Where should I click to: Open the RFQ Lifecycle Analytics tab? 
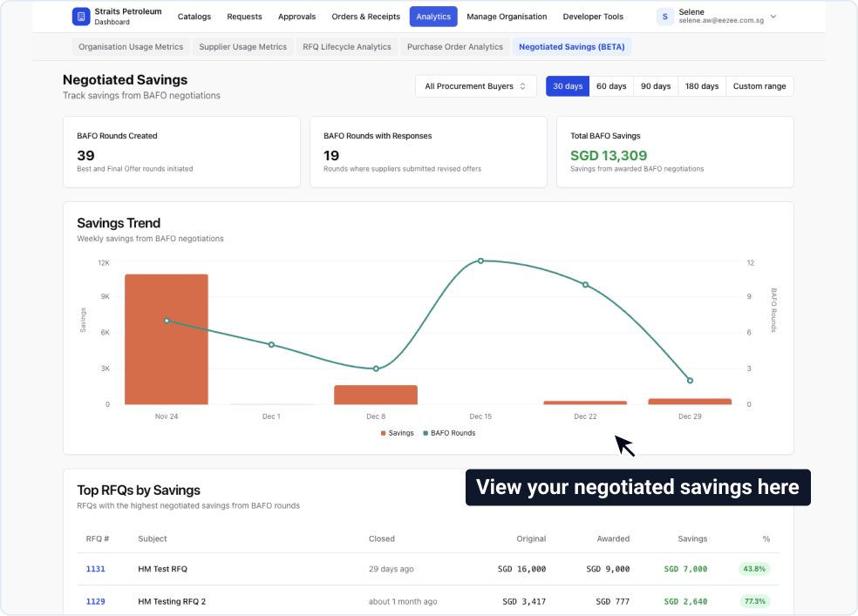click(x=346, y=46)
